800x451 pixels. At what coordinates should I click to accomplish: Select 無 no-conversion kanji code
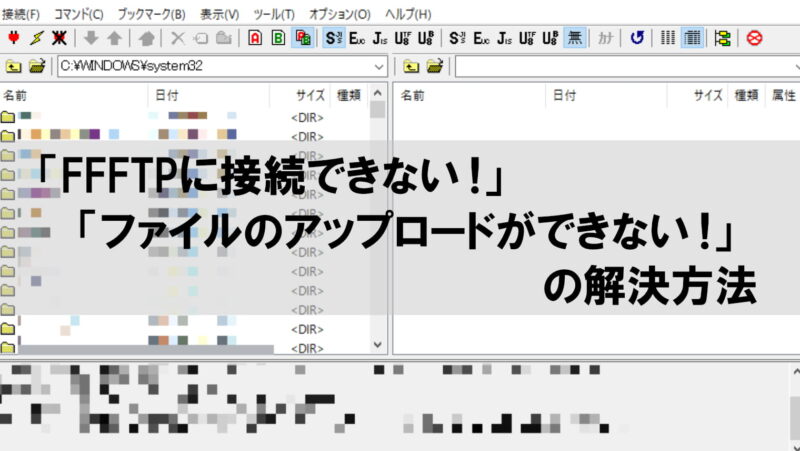coord(574,38)
